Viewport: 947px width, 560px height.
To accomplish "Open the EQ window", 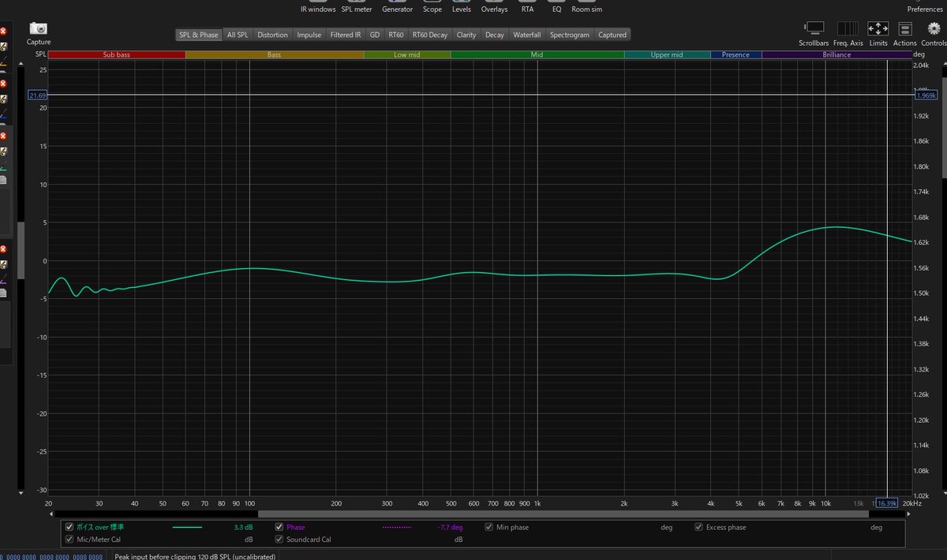I will [556, 6].
